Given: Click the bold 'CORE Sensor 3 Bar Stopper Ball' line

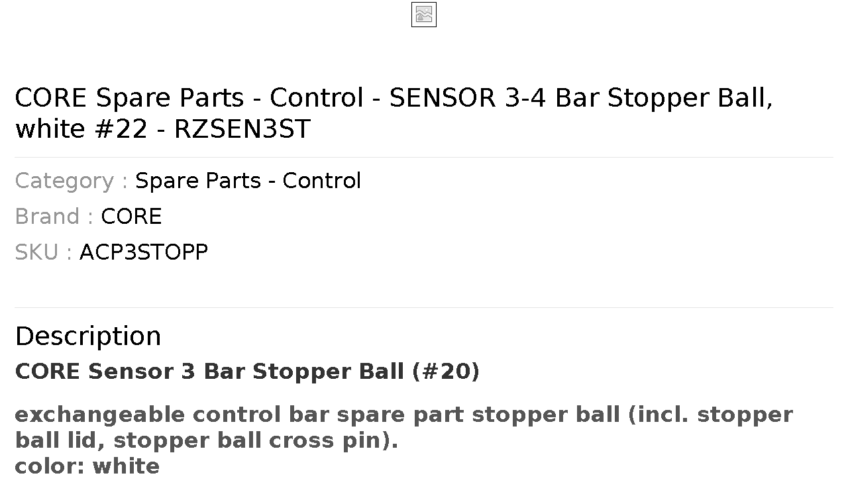Looking at the screenshot, I should pos(247,372).
